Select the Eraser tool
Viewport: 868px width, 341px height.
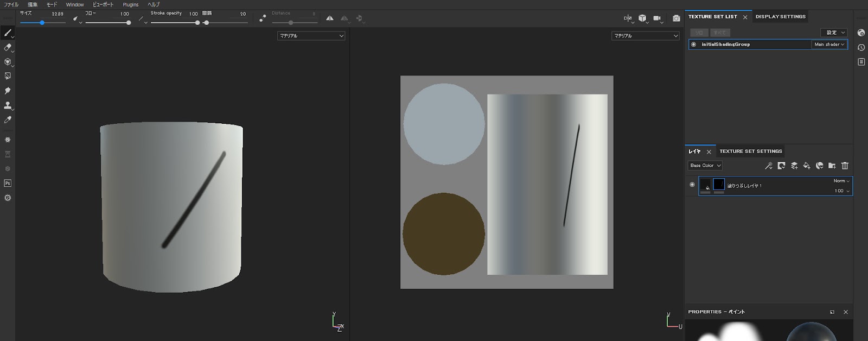point(8,48)
